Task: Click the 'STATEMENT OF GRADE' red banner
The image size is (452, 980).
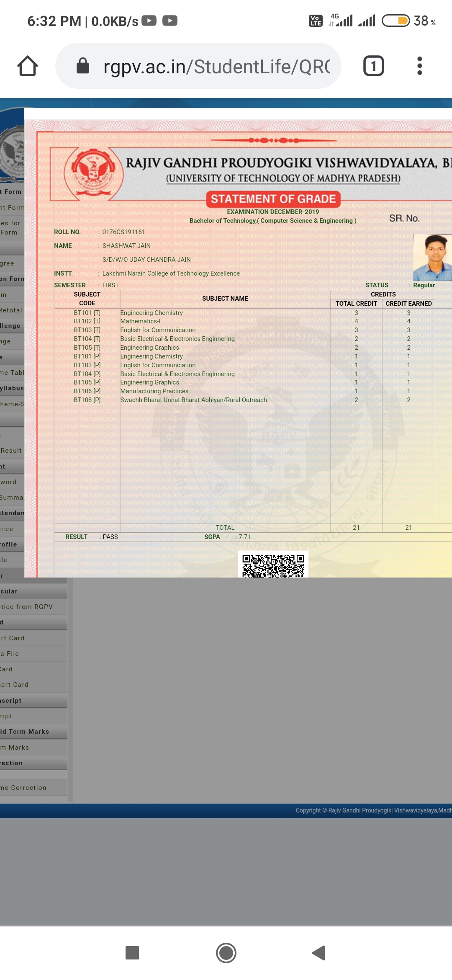Action: click(x=273, y=199)
